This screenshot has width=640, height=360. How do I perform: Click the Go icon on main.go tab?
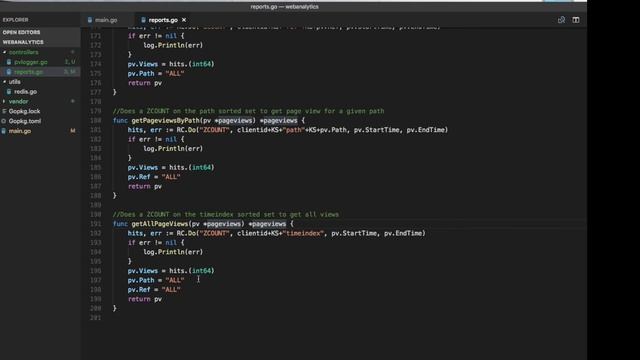pyautogui.click(x=89, y=20)
